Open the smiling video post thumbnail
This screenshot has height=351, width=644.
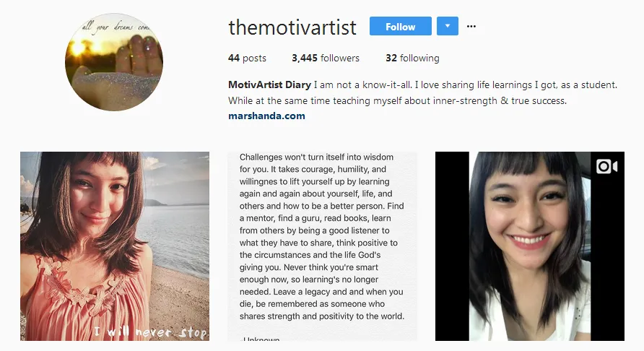530,246
